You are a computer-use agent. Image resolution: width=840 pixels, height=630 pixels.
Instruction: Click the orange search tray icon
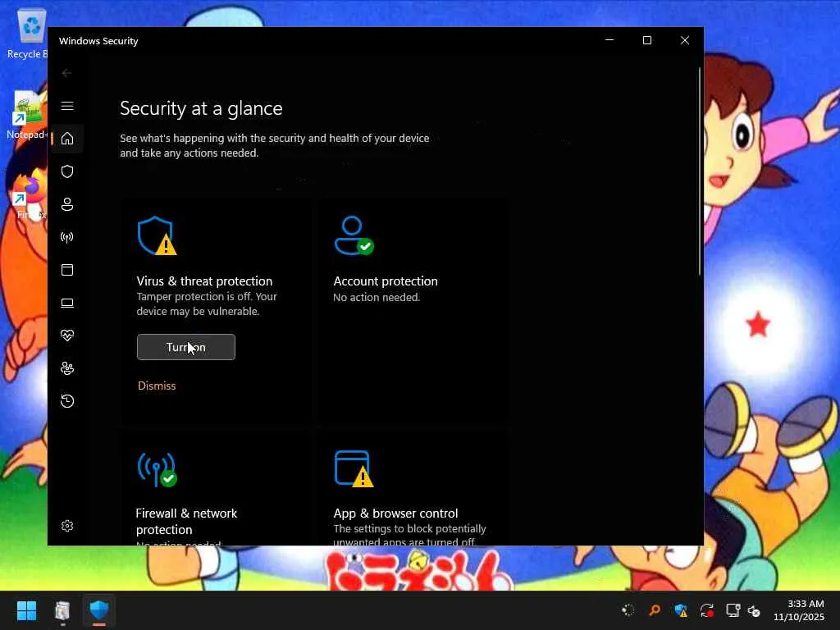654,610
